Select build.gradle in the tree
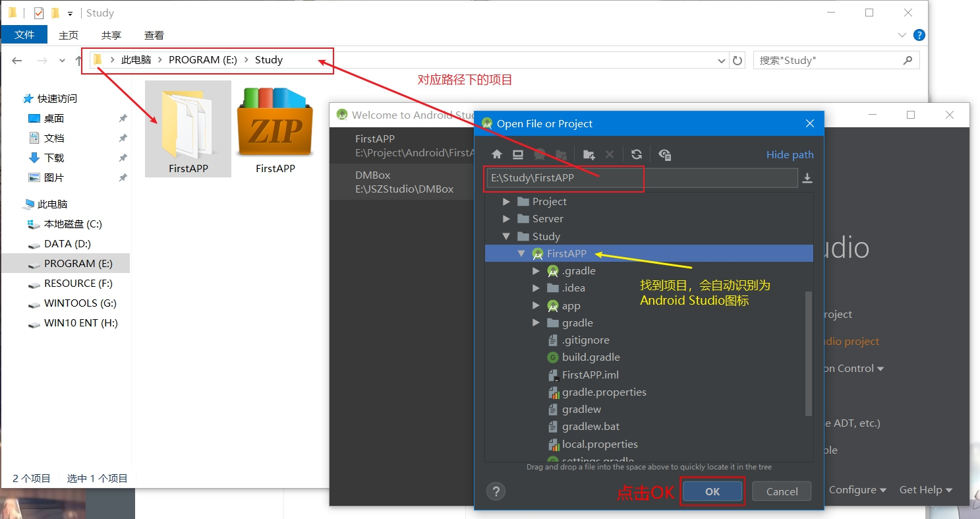Viewport: 980px width, 519px height. coord(591,357)
